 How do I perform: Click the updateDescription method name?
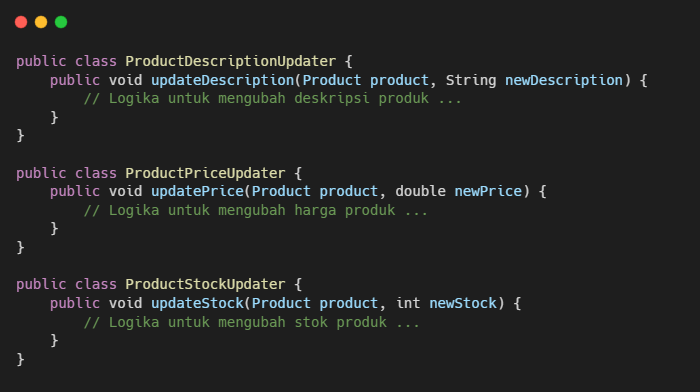click(x=222, y=80)
